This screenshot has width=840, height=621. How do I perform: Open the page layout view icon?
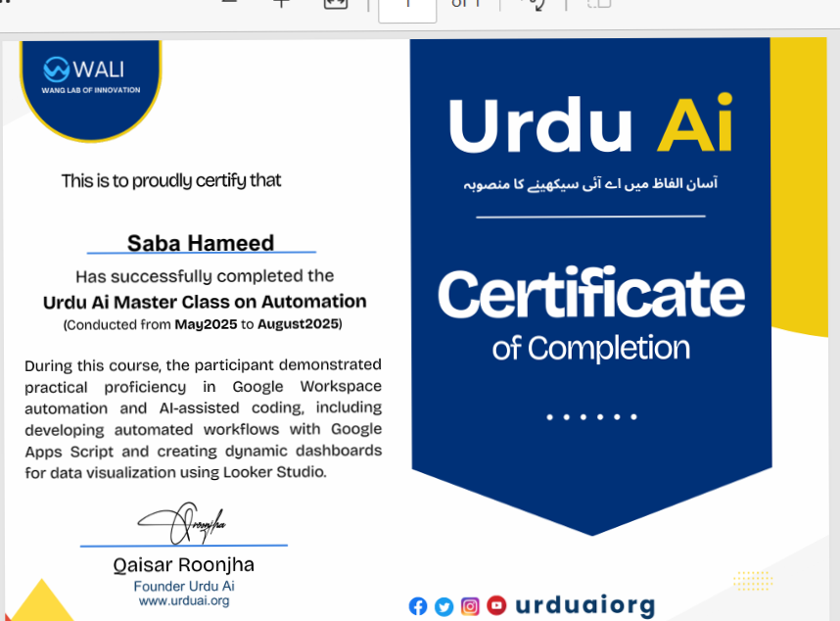[598, 4]
